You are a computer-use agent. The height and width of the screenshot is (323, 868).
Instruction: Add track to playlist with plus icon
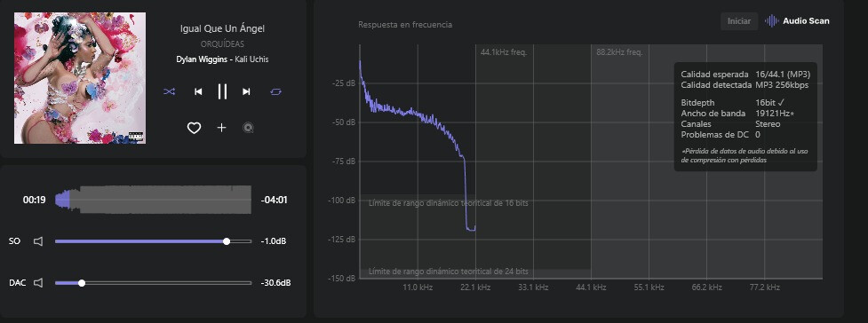(x=221, y=128)
